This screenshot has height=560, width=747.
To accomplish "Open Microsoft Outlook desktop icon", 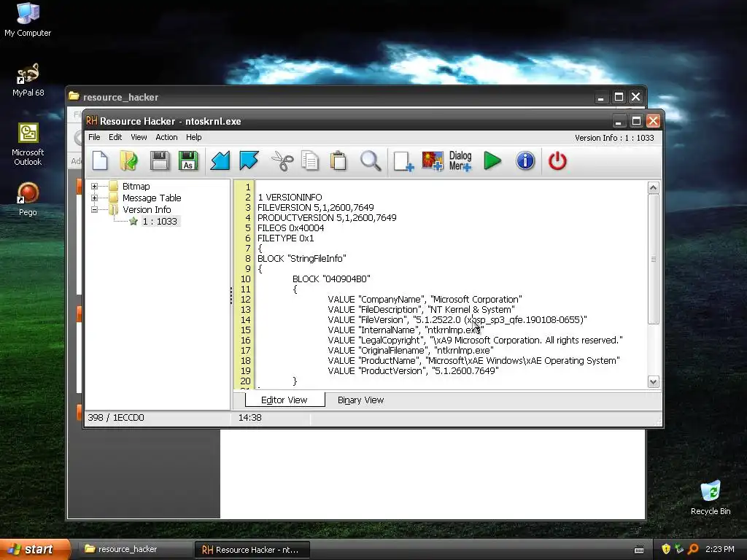I will (28, 144).
